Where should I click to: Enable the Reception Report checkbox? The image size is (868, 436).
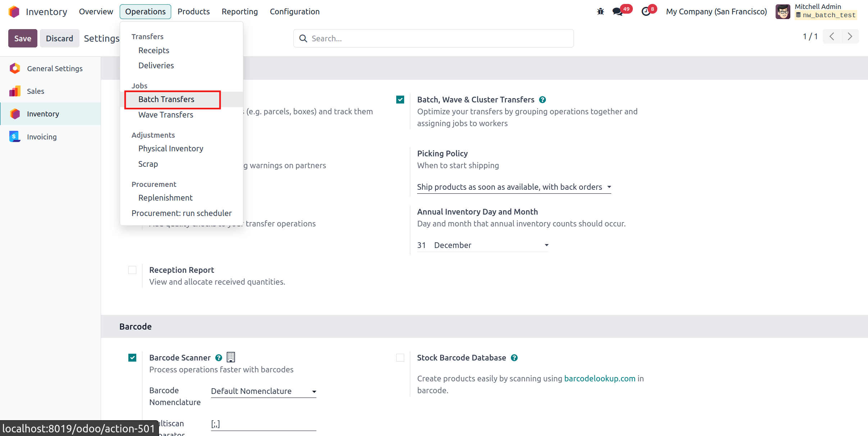coord(132,270)
